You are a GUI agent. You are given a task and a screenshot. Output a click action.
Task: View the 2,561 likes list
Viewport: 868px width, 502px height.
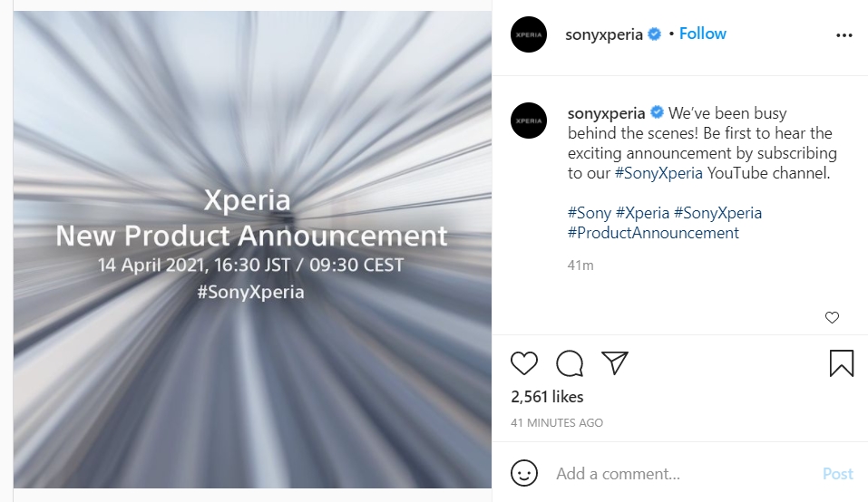point(547,397)
